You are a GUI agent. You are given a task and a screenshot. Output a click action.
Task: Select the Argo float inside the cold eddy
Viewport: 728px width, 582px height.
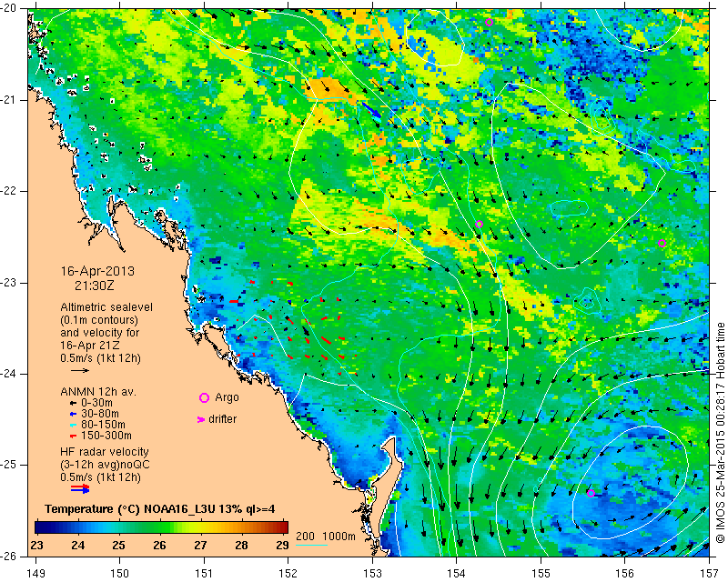pos(591,493)
